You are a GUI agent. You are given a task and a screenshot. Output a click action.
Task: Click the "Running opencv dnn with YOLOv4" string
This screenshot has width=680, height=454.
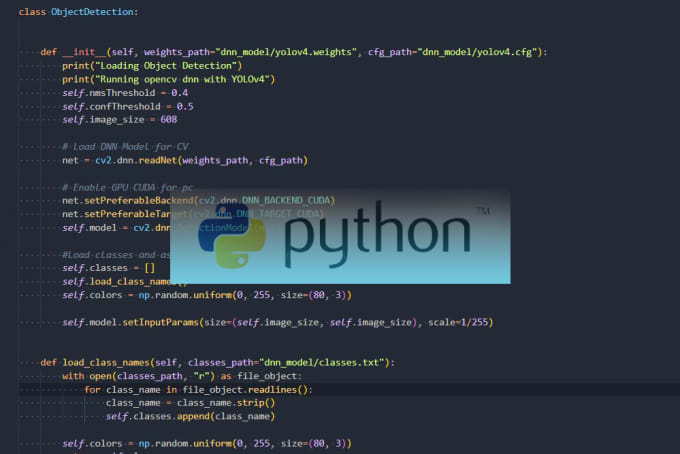[182, 79]
